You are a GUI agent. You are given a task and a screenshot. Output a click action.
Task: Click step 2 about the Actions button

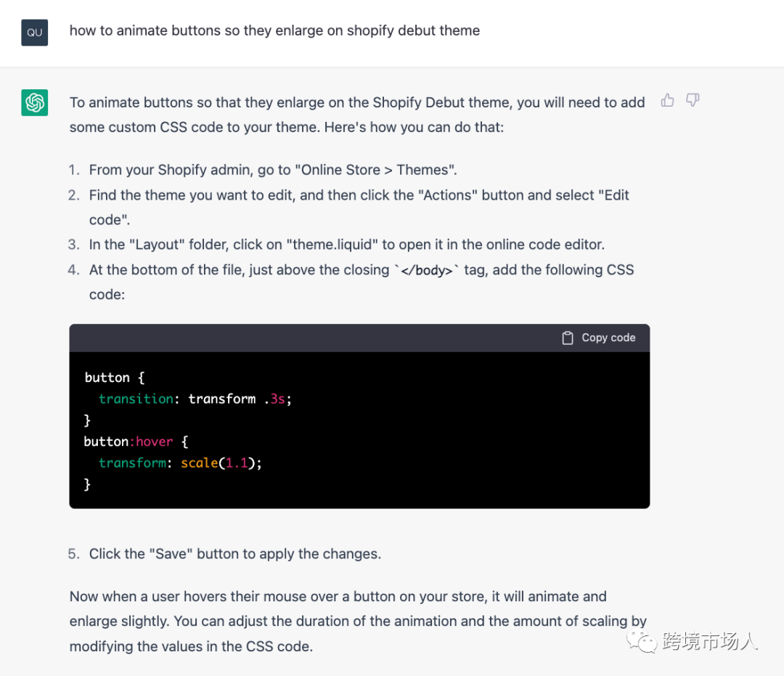(x=359, y=195)
